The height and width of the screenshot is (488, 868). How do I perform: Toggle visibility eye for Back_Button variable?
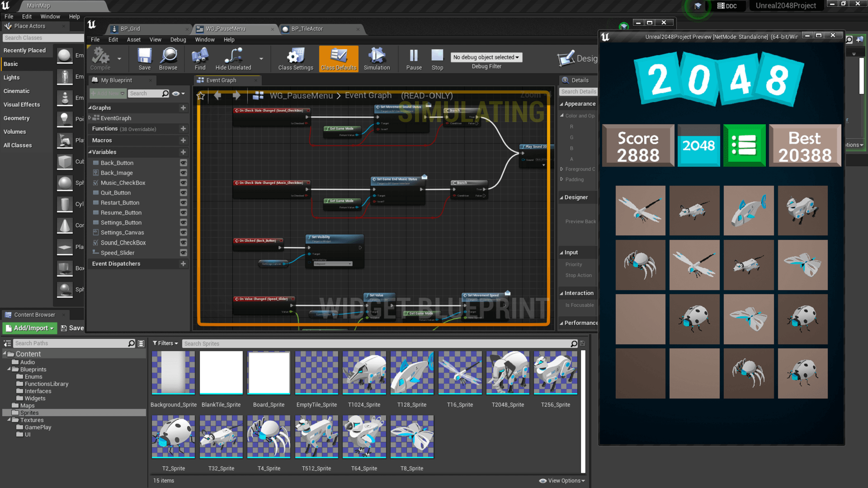point(184,163)
